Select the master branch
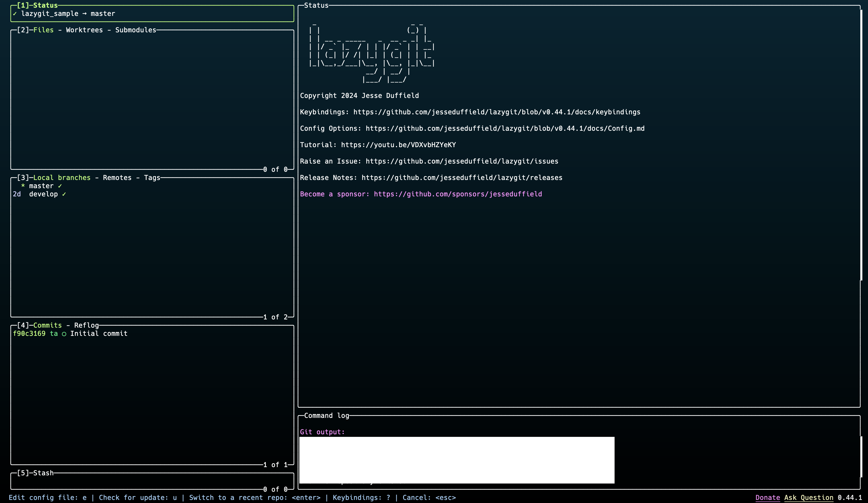 click(x=41, y=186)
